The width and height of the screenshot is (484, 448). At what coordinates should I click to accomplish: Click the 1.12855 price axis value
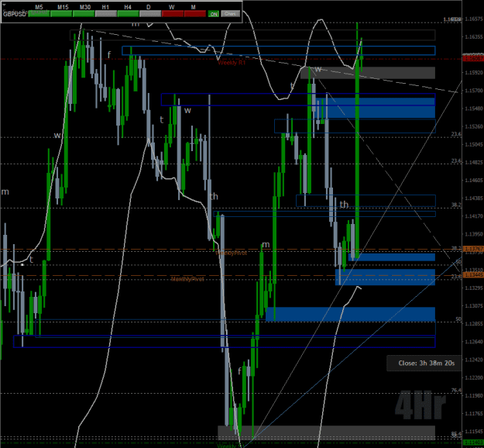click(x=474, y=324)
